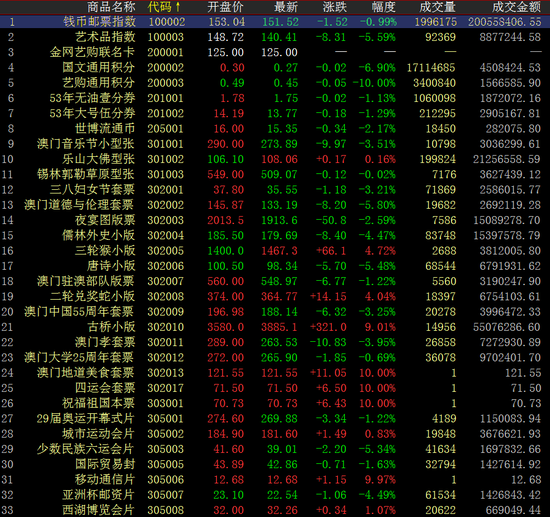Screen dimensions: 550x517
Task: Click code 302010
Action: (166, 327)
